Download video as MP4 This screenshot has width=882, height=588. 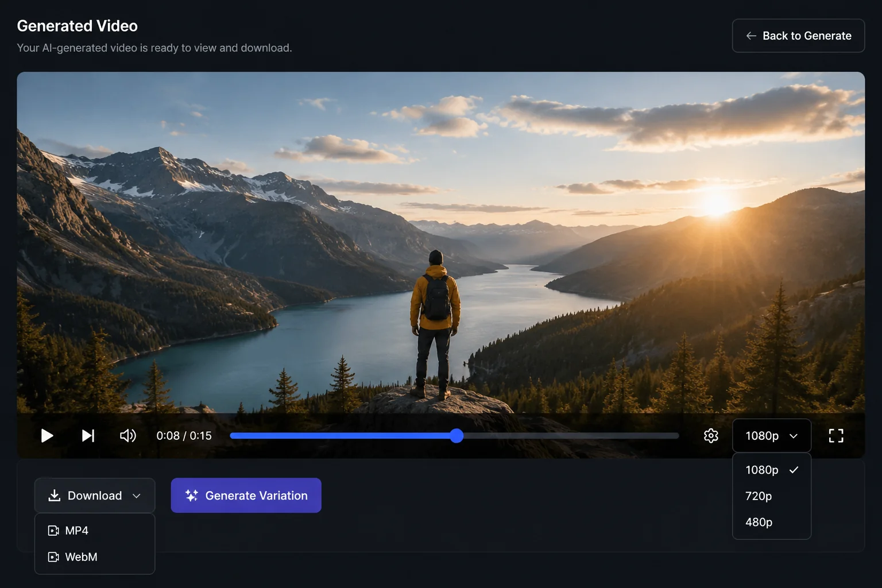click(x=95, y=531)
